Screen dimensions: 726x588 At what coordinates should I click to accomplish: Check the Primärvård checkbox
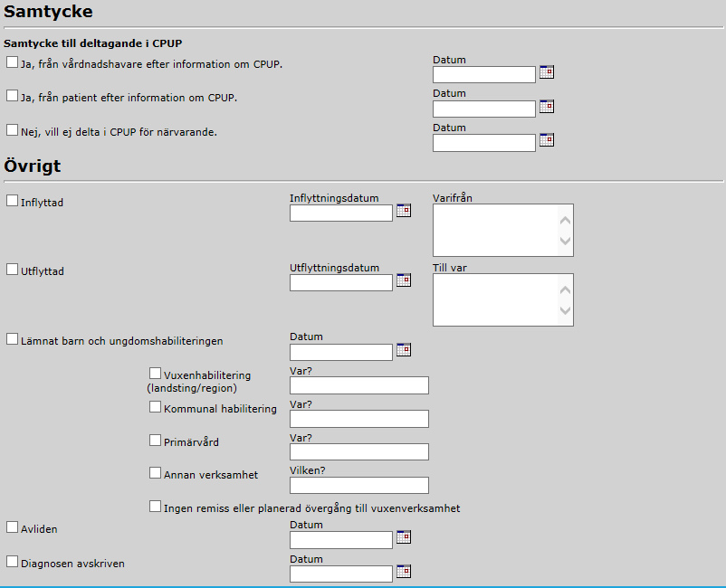coord(155,440)
